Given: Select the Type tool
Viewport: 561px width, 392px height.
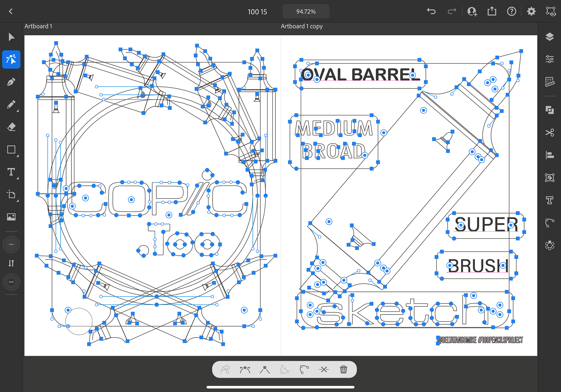Looking at the screenshot, I should [x=11, y=172].
